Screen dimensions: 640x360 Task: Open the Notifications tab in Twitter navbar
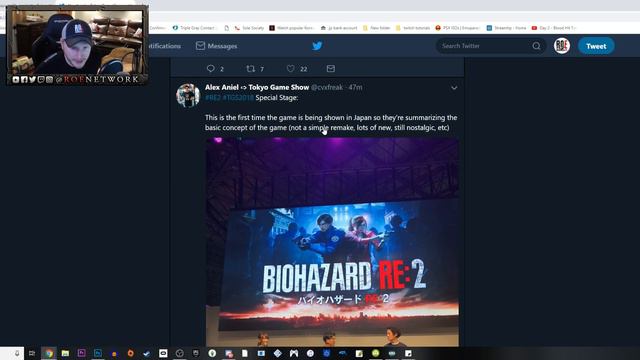(164, 46)
